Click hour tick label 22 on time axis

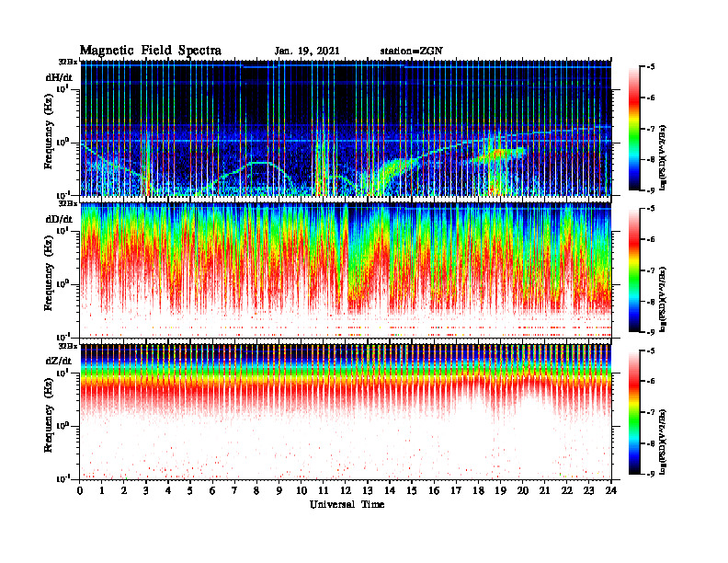pyautogui.click(x=567, y=491)
